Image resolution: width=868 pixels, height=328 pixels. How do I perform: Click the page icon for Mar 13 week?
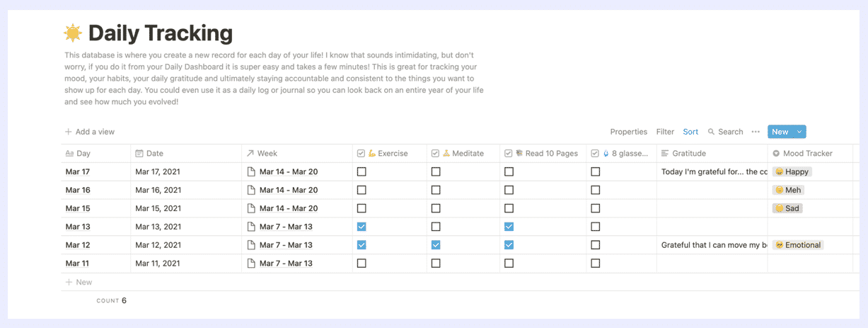(251, 227)
